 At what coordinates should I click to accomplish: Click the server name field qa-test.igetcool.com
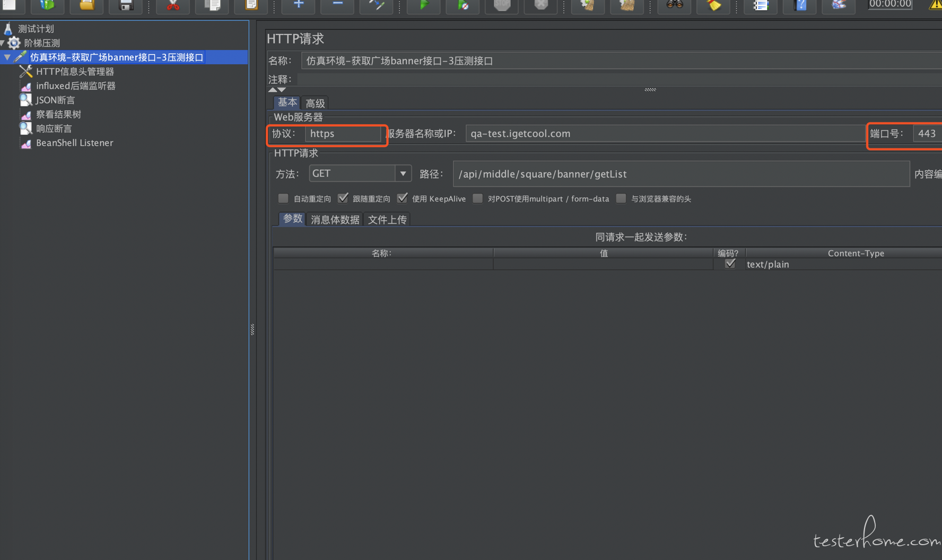(x=665, y=134)
